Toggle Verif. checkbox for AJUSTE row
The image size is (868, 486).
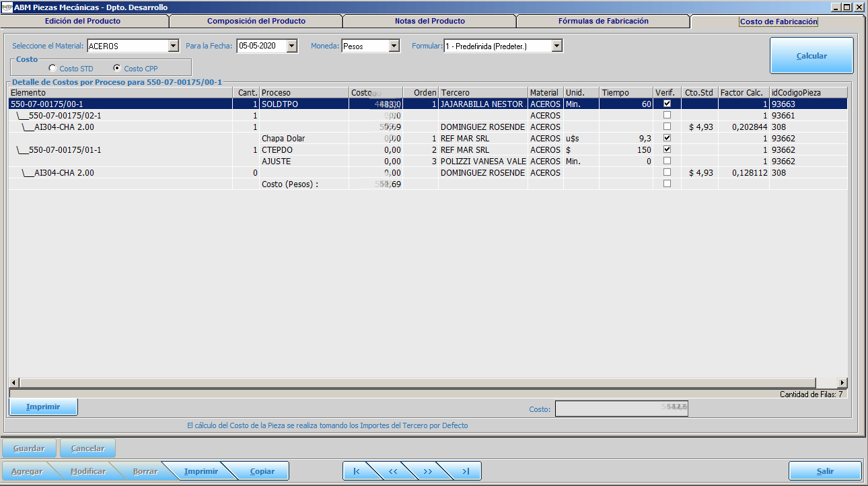pyautogui.click(x=667, y=162)
